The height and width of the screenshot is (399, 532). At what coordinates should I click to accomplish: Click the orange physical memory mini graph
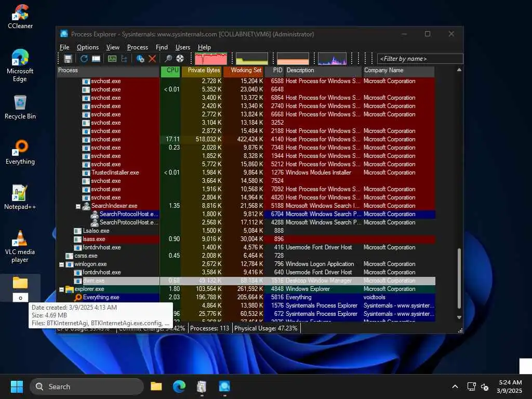[x=293, y=59]
